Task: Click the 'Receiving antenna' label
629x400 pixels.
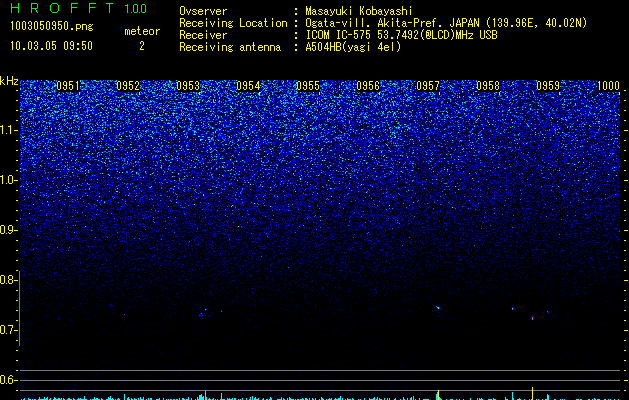Action: pos(230,47)
